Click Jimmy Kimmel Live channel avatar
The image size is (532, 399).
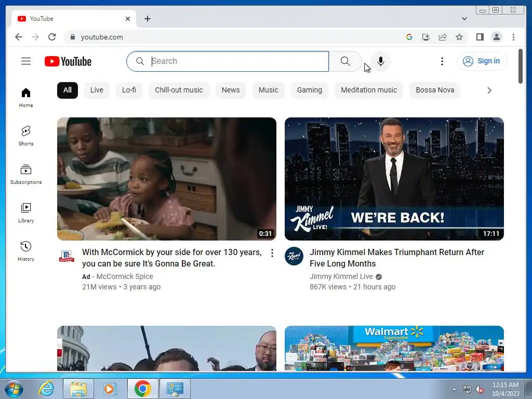pyautogui.click(x=294, y=256)
